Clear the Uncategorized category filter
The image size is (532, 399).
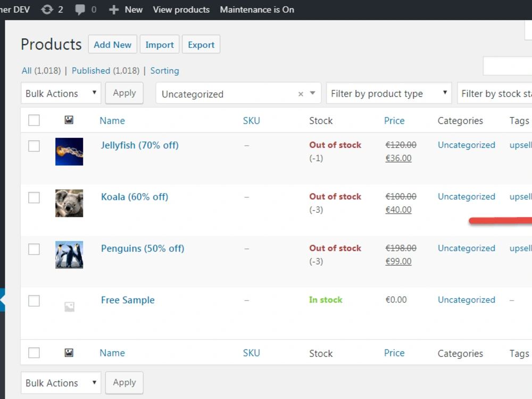tap(301, 94)
